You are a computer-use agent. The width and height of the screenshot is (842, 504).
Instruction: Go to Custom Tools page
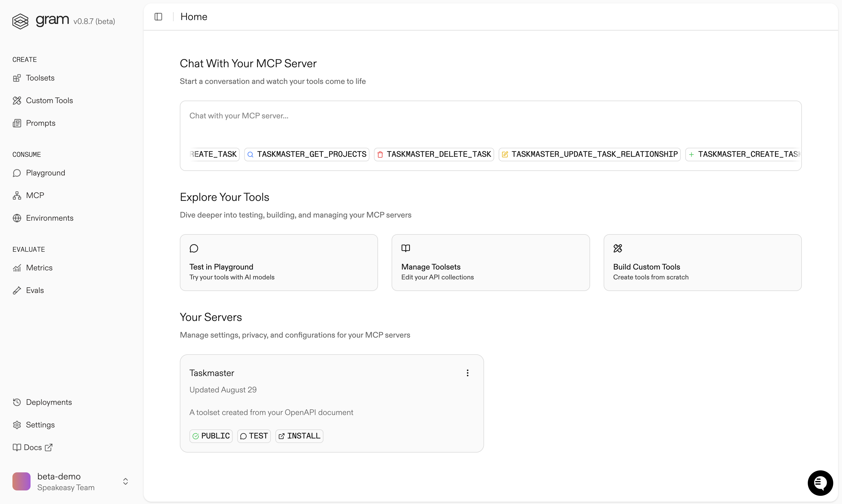point(49,101)
